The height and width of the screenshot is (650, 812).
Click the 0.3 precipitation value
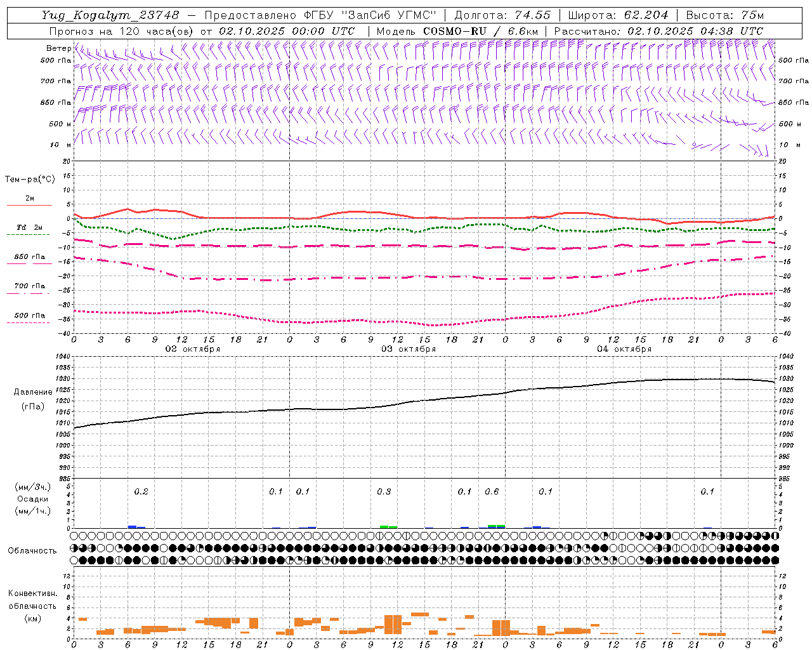[x=384, y=491]
